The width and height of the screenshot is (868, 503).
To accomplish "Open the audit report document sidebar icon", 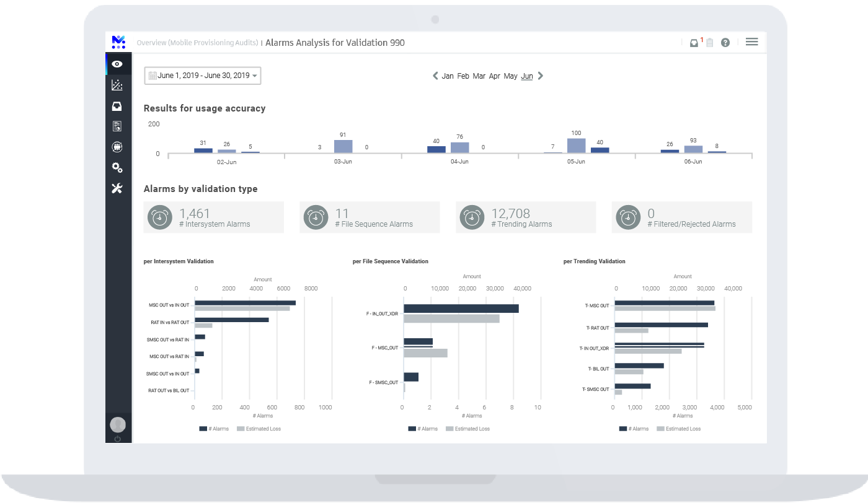I will [x=117, y=126].
